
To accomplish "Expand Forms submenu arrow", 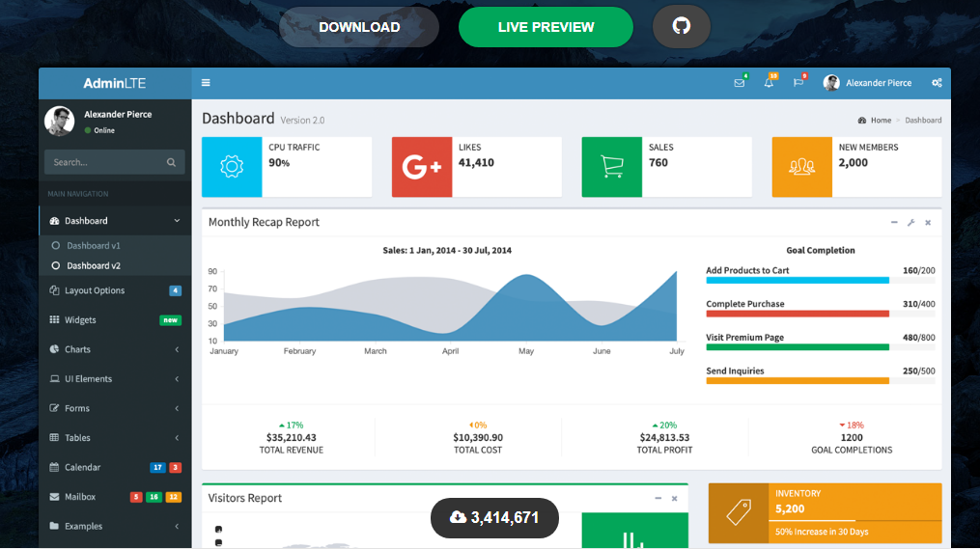I will pyautogui.click(x=177, y=408).
